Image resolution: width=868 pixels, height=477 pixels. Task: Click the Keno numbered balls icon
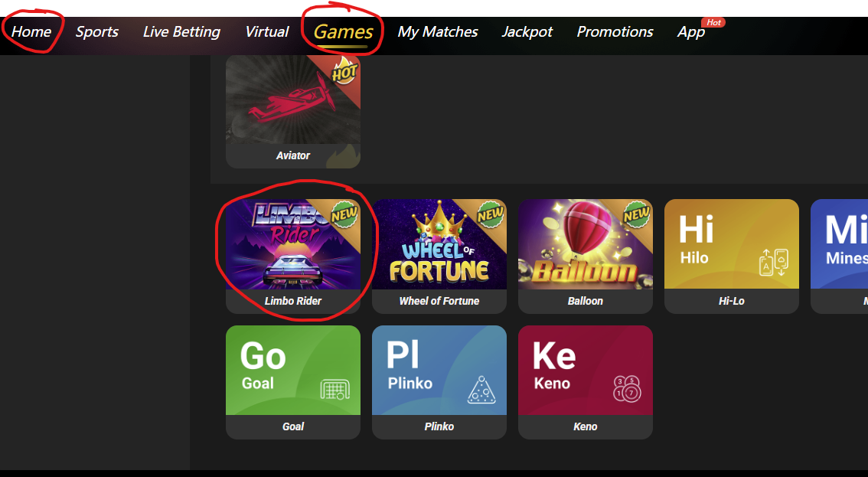tap(627, 388)
